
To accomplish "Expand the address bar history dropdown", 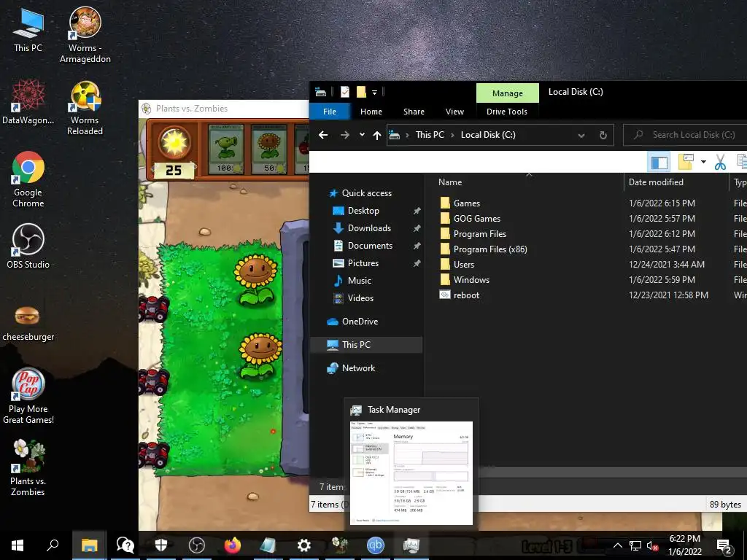I will 581,135.
